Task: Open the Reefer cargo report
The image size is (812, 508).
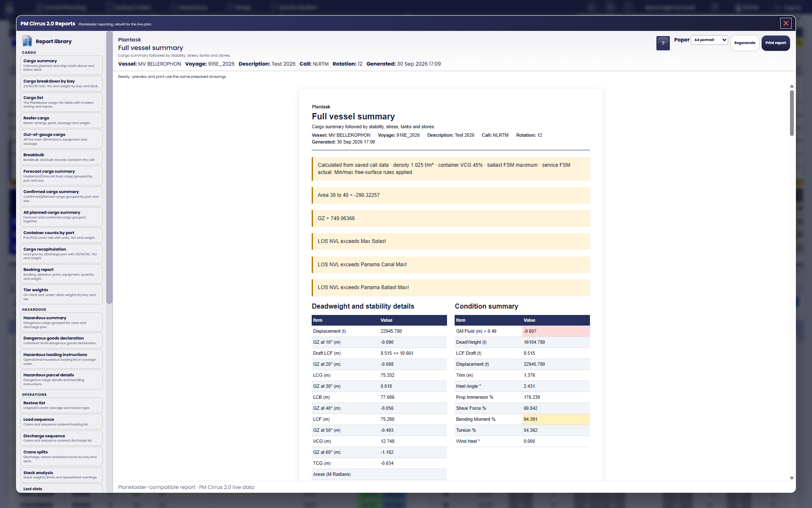Action: coord(61,120)
